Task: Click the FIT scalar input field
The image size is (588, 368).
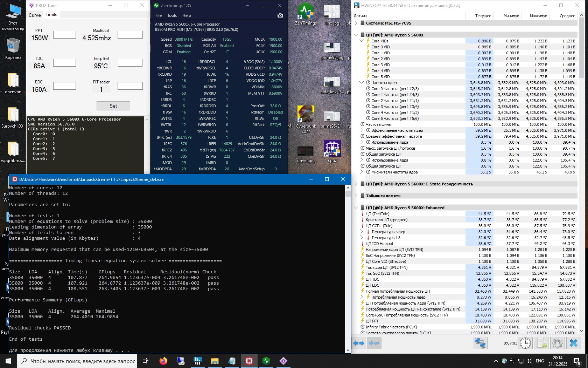Action: [x=130, y=86]
